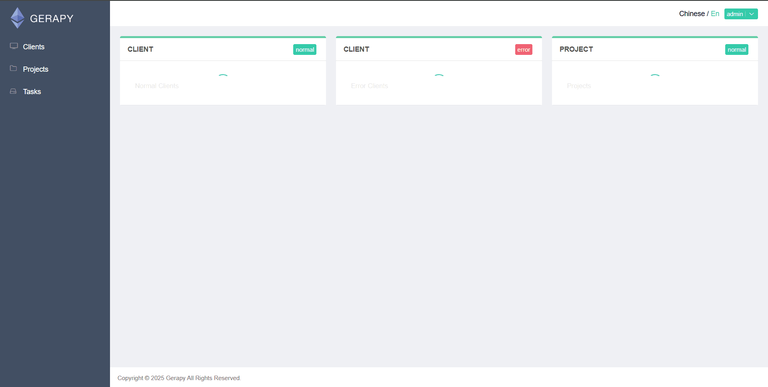Screen dimensions: 768x387
Task: Switch language to Chinese
Action: (x=692, y=14)
